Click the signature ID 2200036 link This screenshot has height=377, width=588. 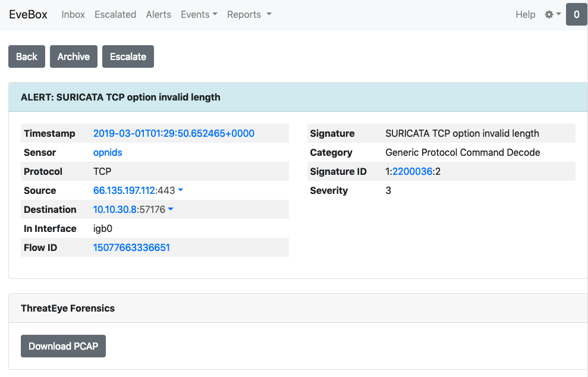click(x=412, y=171)
